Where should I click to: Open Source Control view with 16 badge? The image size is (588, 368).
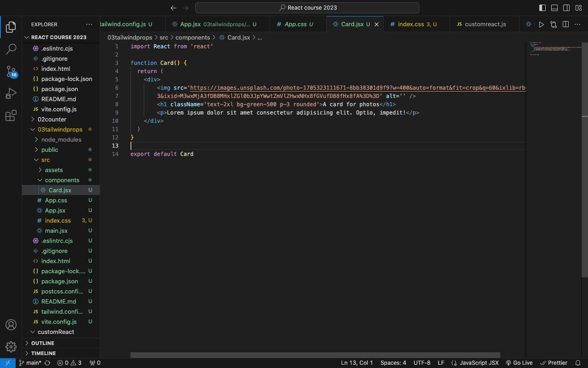click(11, 71)
